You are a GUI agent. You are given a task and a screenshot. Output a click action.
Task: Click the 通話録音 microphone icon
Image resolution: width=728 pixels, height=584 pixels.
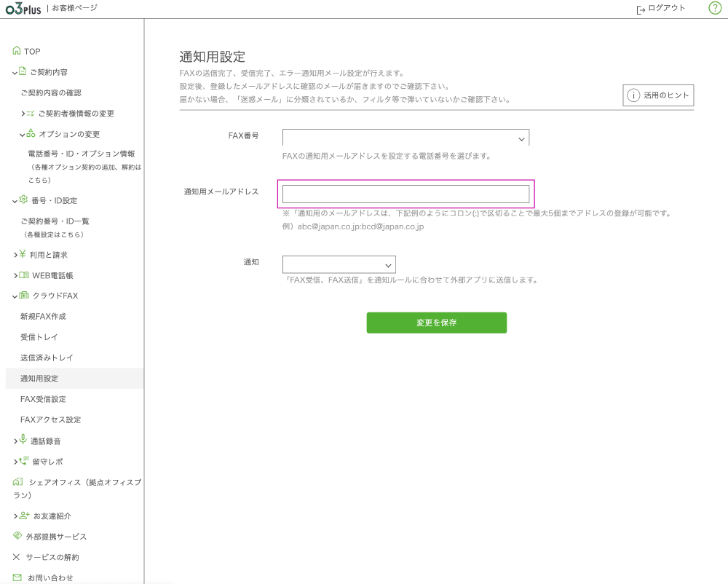pyautogui.click(x=23, y=438)
